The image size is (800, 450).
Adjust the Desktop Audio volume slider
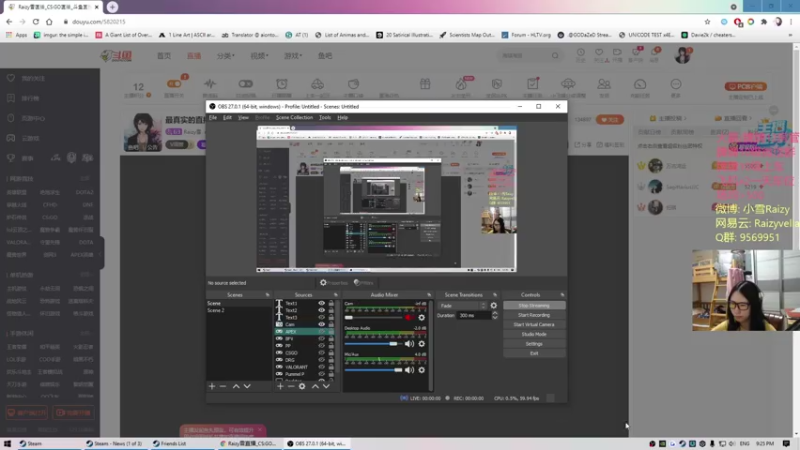point(373,344)
